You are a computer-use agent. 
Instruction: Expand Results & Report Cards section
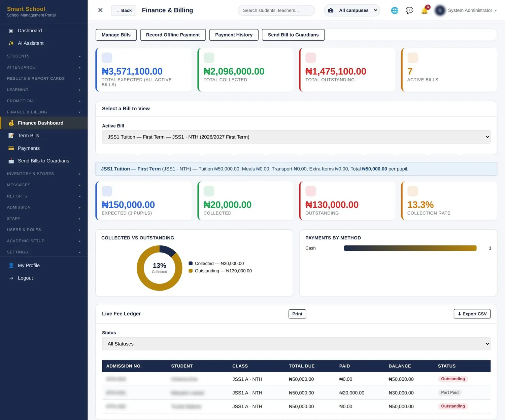[x=44, y=78]
